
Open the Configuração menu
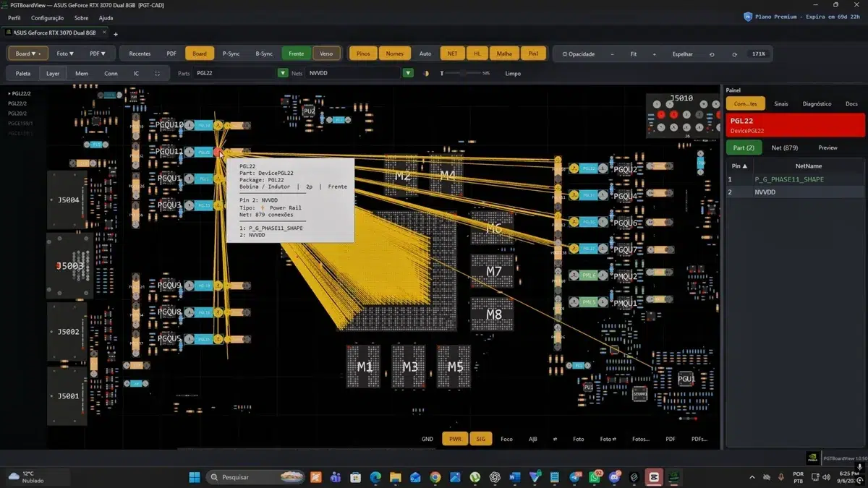(48, 17)
